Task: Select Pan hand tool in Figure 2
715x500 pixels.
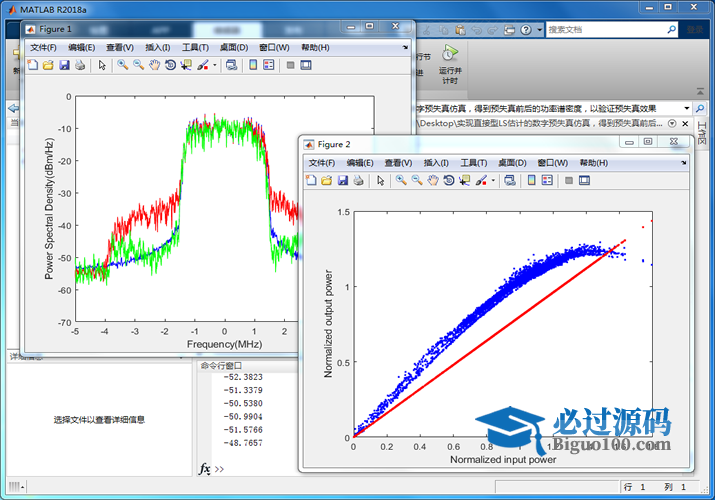Action: coord(433,180)
